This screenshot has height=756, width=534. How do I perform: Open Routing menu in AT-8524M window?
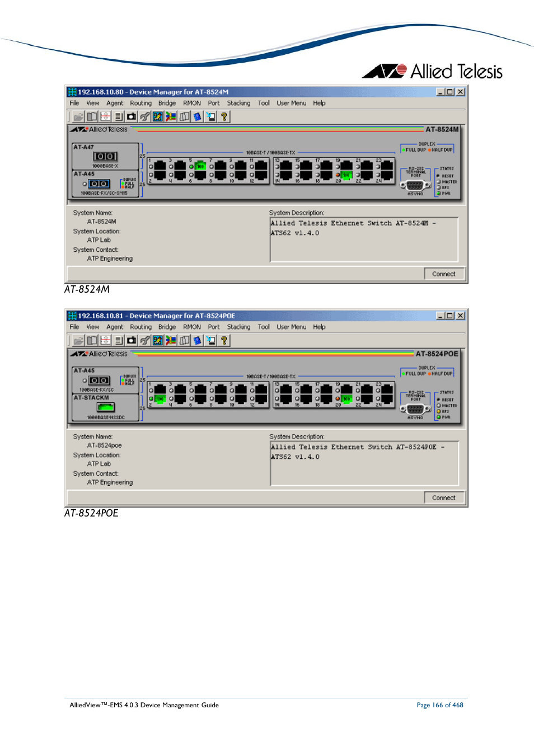point(140,103)
